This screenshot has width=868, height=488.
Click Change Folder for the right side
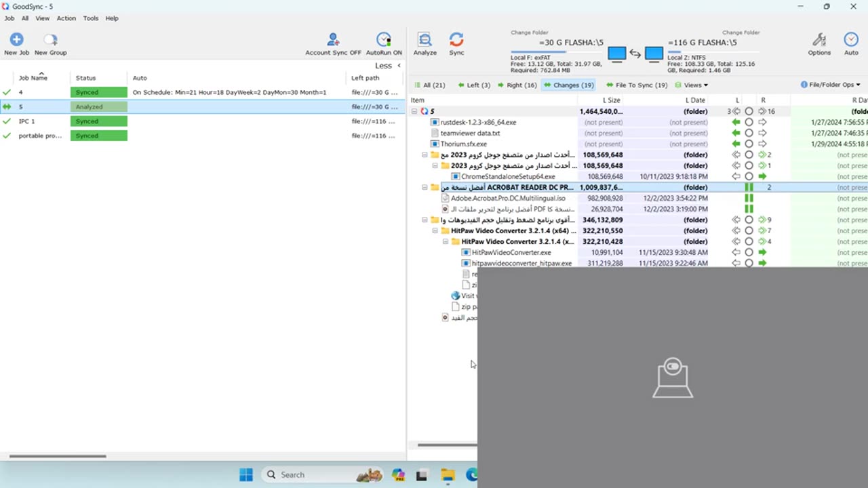[x=741, y=32]
